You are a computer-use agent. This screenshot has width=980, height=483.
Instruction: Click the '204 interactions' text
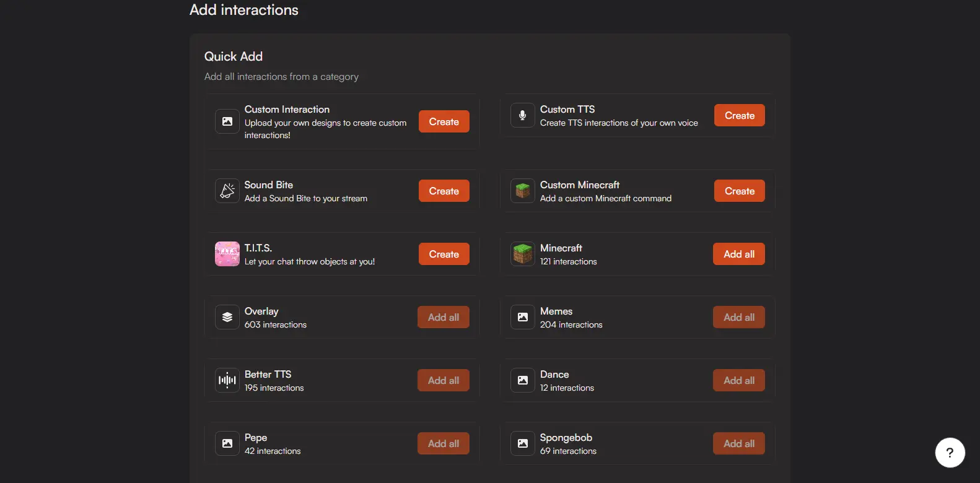[x=571, y=325]
